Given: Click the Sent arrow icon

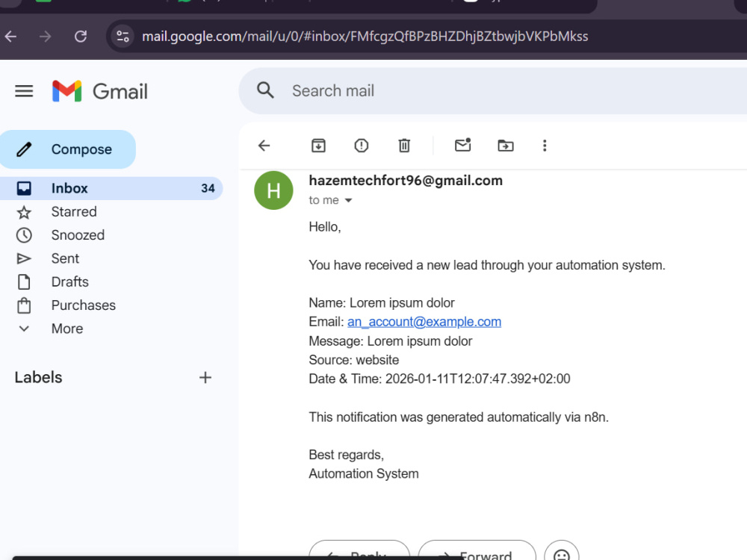Looking at the screenshot, I should (x=24, y=258).
